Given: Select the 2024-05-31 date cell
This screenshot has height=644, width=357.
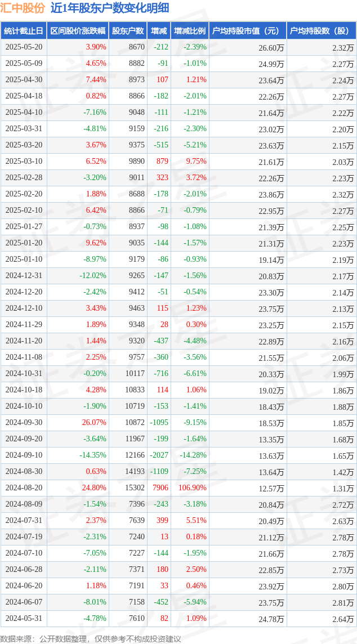Looking at the screenshot, I should [24, 618].
